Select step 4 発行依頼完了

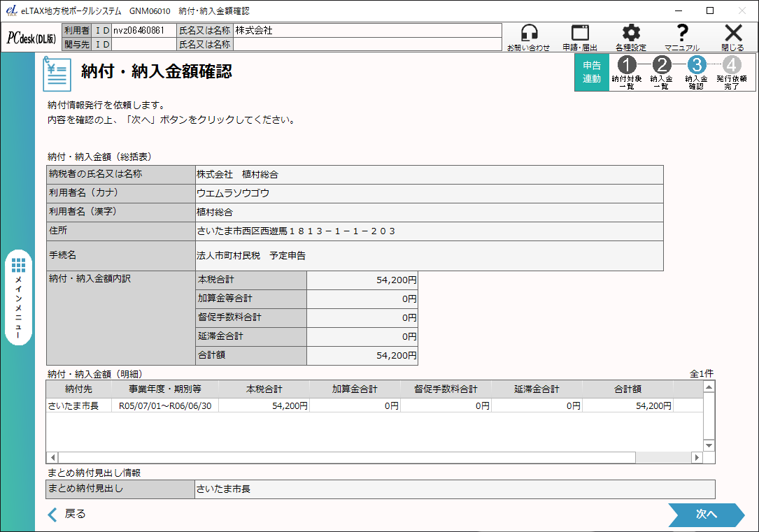point(732,73)
